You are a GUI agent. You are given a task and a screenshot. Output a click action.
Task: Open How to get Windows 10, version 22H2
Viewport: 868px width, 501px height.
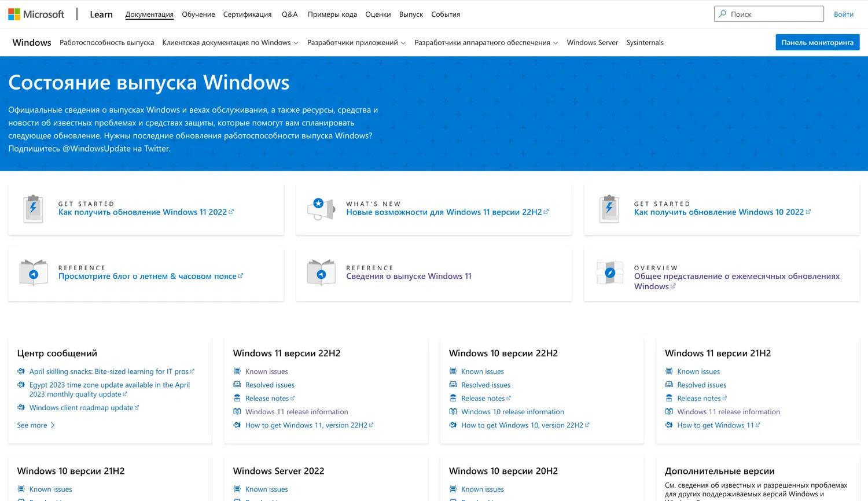point(525,425)
